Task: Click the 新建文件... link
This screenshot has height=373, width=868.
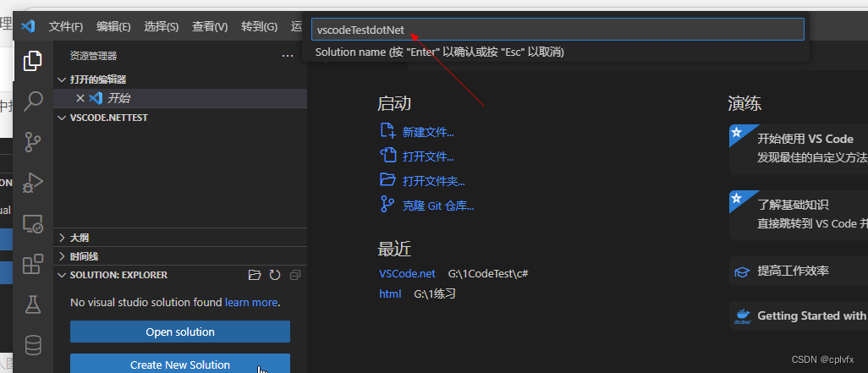Action: point(428,132)
